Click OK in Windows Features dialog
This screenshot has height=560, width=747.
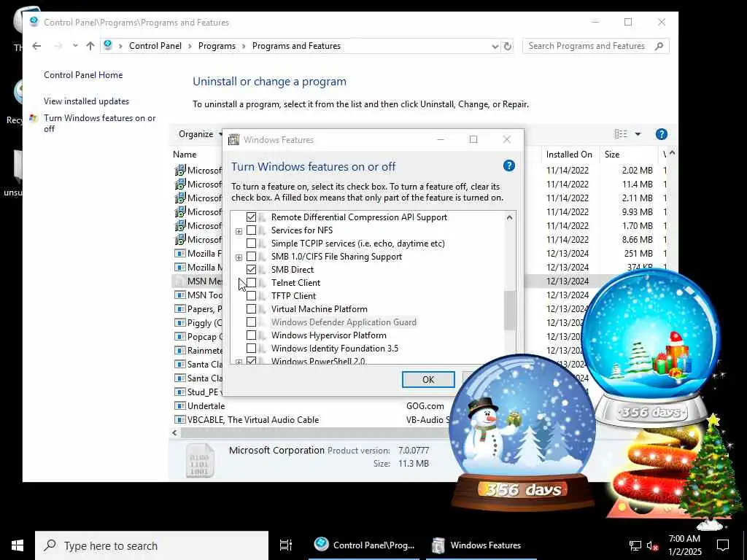(428, 379)
